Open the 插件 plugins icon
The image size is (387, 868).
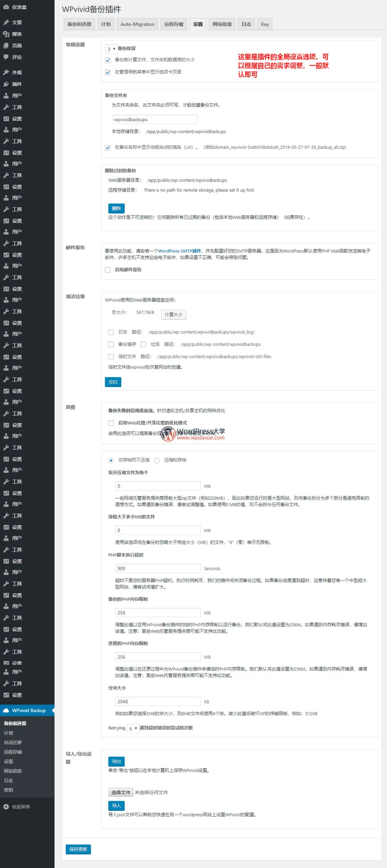(6, 84)
